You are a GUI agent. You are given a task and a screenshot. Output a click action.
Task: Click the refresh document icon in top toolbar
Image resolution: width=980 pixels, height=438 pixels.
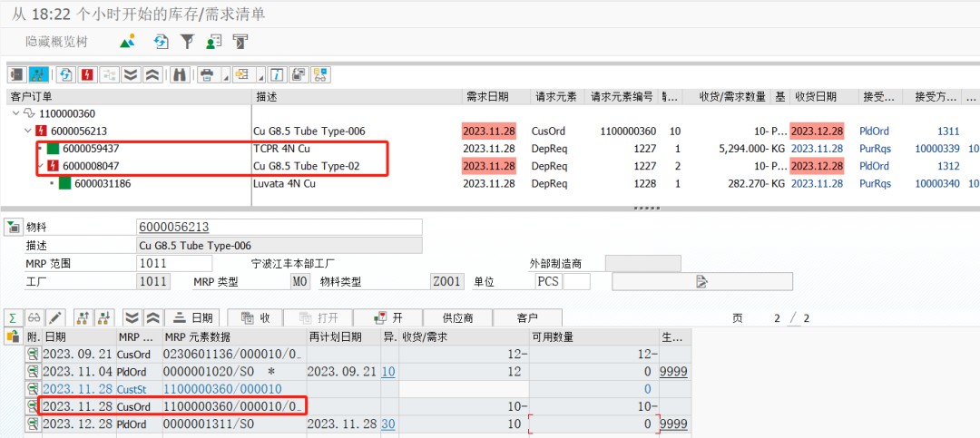tap(162, 42)
